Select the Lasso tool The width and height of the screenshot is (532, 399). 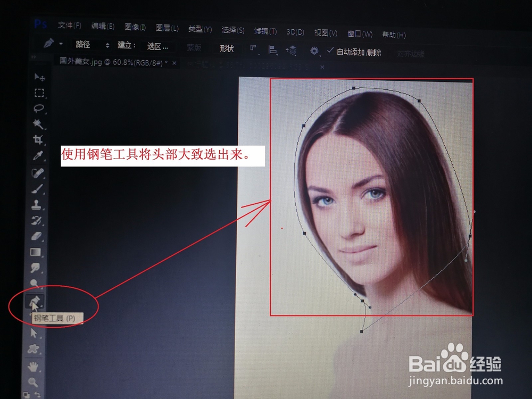(x=39, y=108)
